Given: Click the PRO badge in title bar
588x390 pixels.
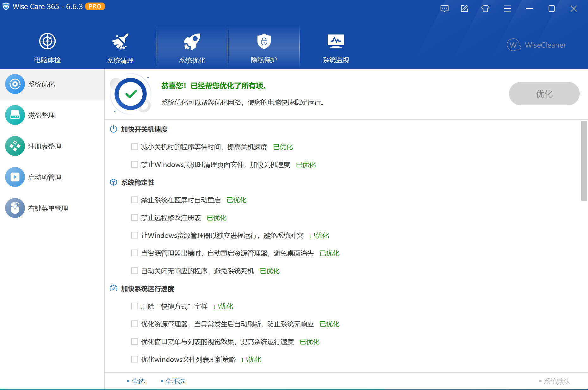Looking at the screenshot, I should 95,7.
